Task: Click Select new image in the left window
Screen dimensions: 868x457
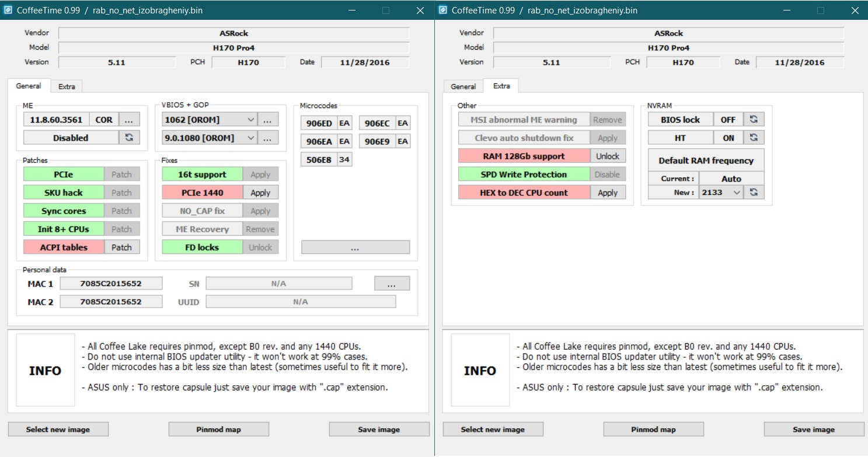Action: pyautogui.click(x=58, y=429)
